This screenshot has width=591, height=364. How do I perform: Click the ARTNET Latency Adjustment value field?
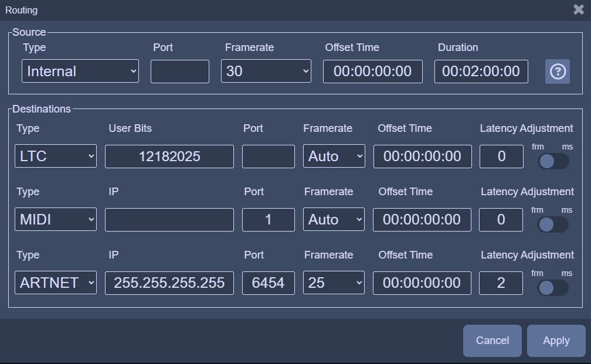tap(501, 283)
